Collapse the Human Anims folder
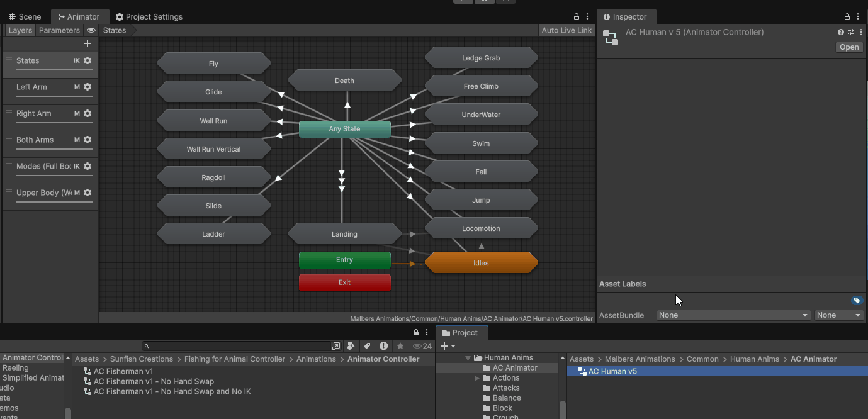 468,358
